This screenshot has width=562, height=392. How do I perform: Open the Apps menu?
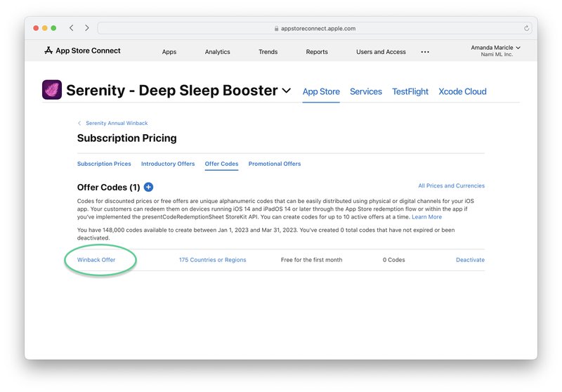click(x=169, y=52)
